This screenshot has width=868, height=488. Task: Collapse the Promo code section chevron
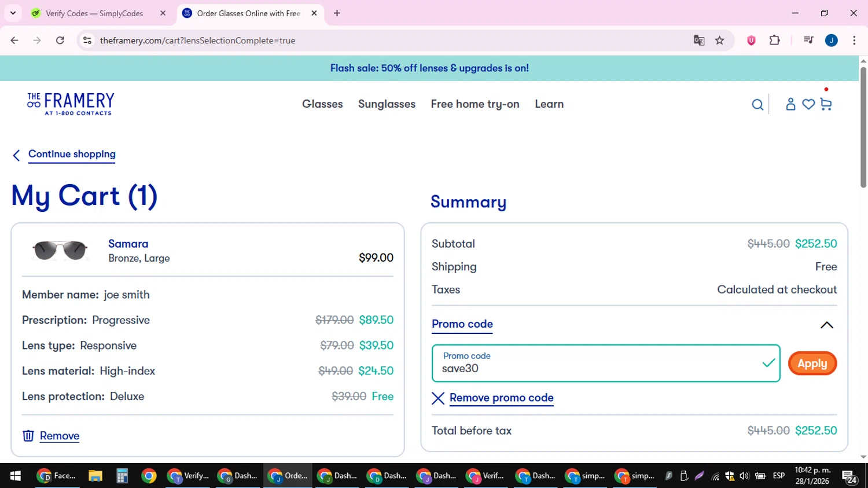tap(827, 325)
